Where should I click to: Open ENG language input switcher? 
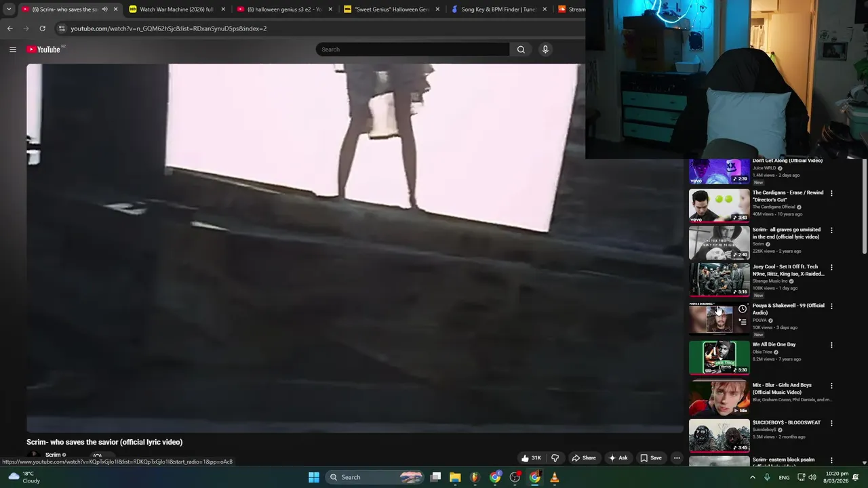784,477
